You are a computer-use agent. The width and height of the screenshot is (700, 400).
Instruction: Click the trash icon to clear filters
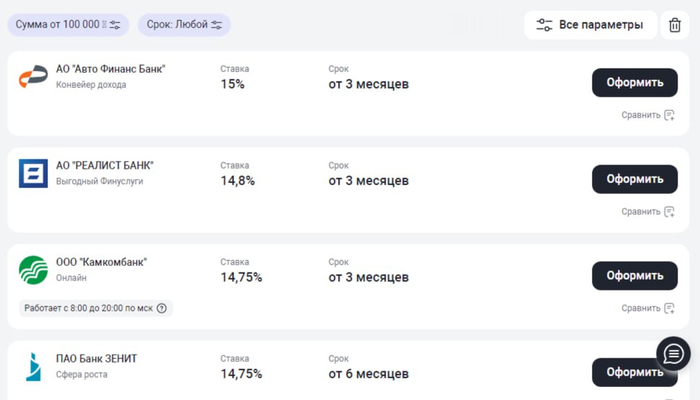point(675,25)
